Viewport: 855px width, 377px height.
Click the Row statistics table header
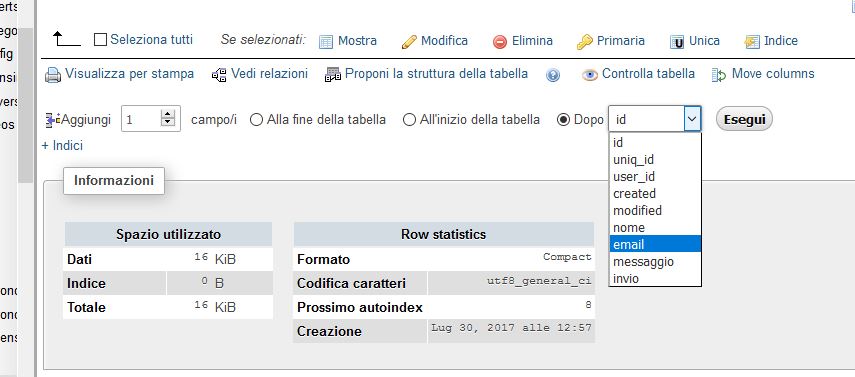443,235
